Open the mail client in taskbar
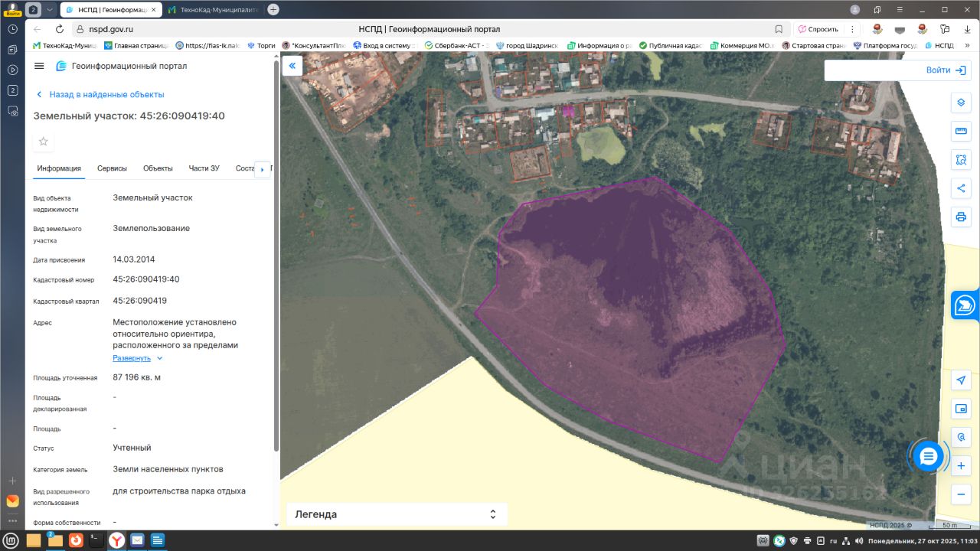The height and width of the screenshot is (551, 980). coord(137,540)
